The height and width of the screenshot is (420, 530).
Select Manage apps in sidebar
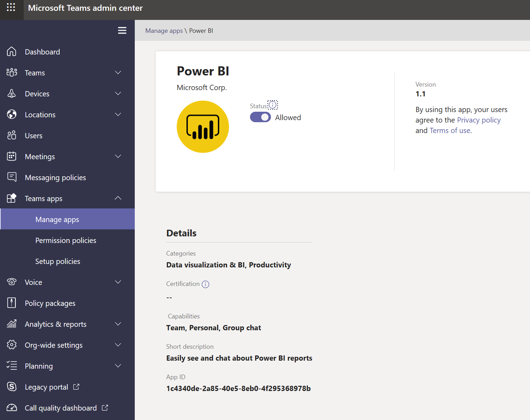click(x=67, y=219)
